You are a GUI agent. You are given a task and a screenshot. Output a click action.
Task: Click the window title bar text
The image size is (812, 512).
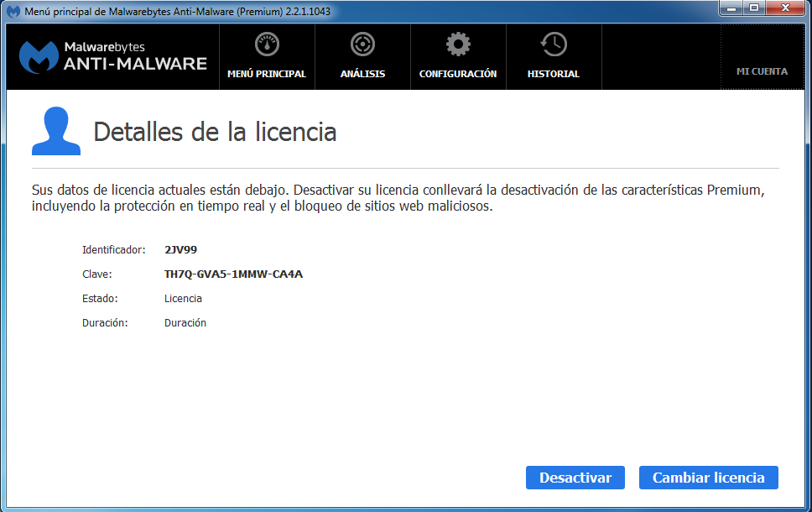[177, 12]
